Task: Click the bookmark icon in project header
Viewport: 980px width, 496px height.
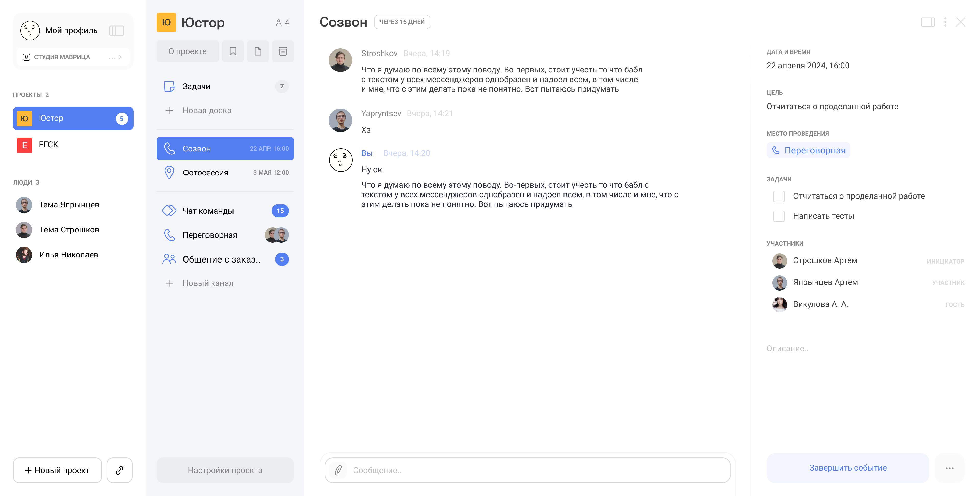Action: click(x=233, y=51)
